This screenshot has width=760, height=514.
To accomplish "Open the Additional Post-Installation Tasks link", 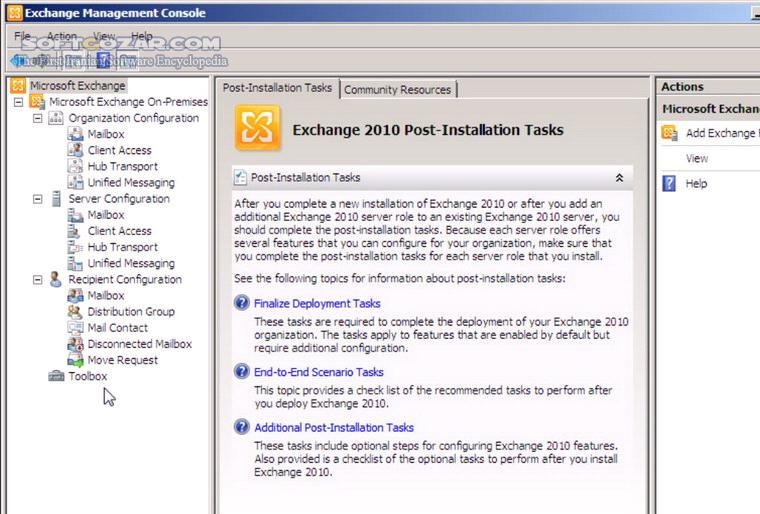I will tap(334, 428).
